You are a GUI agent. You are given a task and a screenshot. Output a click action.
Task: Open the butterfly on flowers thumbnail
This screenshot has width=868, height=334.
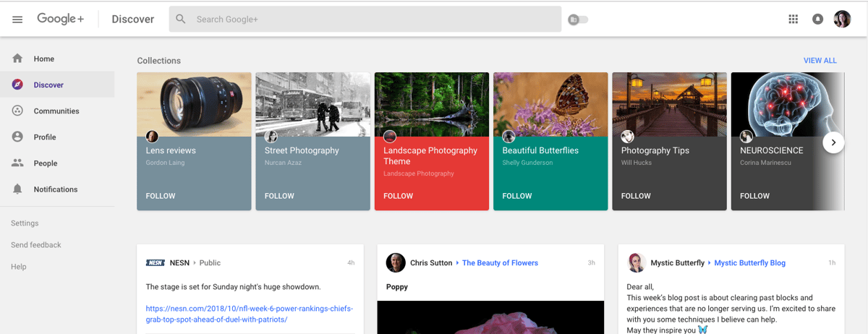tap(550, 104)
